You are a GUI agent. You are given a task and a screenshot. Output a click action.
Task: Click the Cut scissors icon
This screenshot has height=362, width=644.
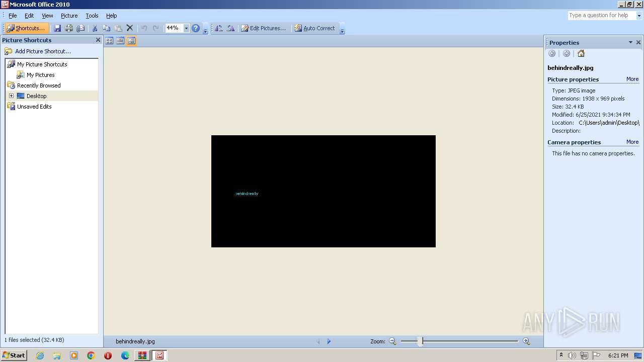pos(95,28)
